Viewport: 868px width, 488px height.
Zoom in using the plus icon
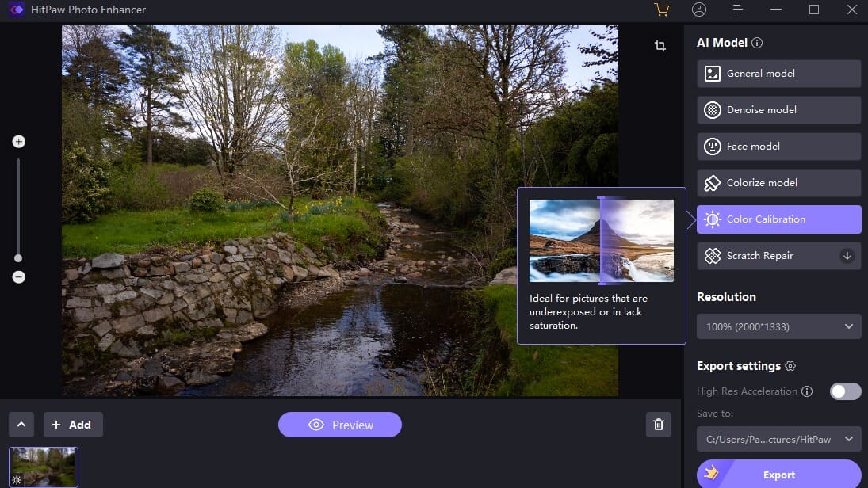coord(18,141)
